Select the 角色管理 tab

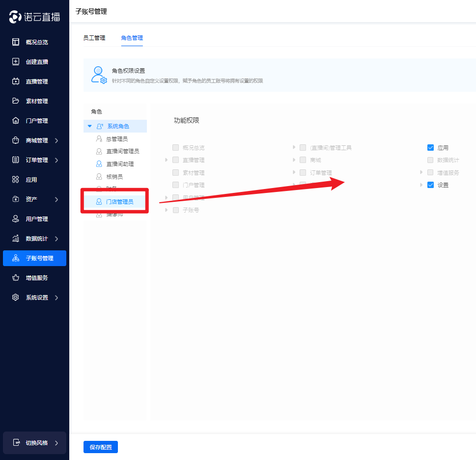coord(132,38)
